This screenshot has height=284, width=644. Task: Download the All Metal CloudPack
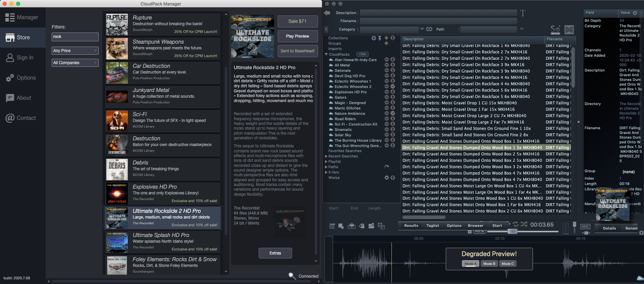[393, 65]
